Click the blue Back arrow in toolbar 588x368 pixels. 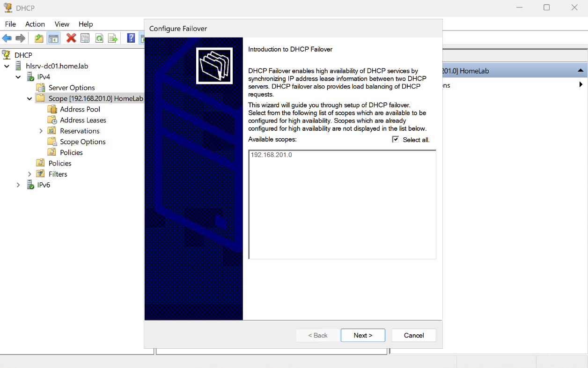pos(7,38)
